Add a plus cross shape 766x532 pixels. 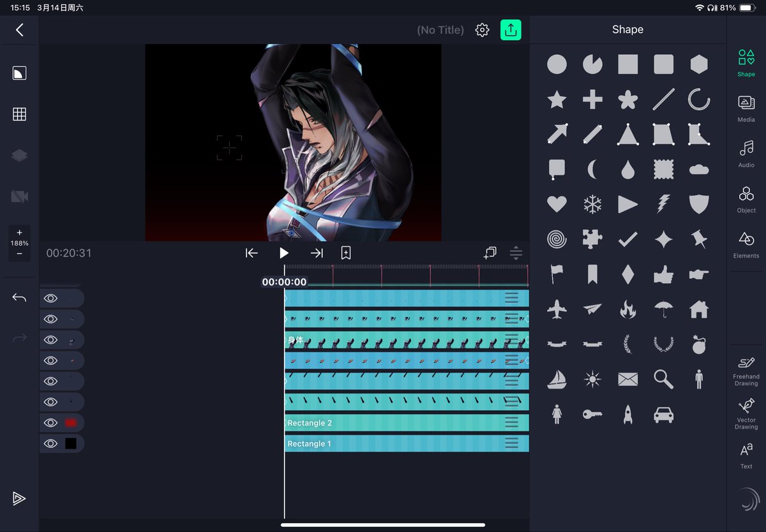pos(592,99)
